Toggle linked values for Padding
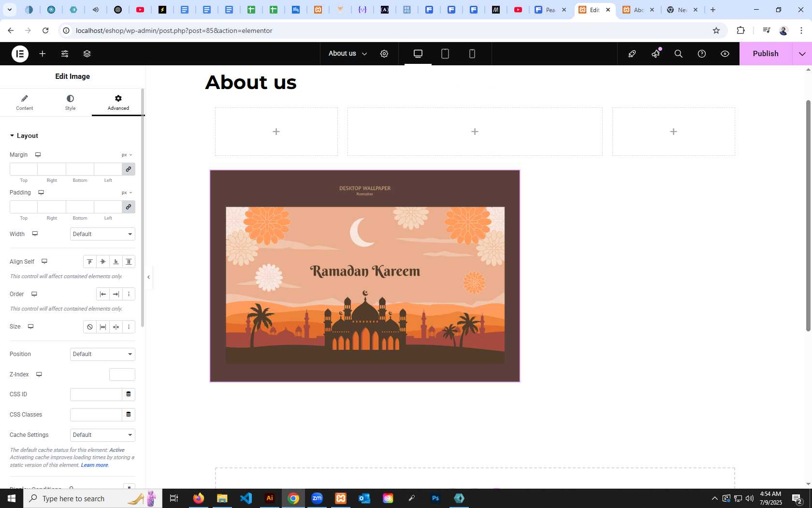812x508 pixels. 129,207
